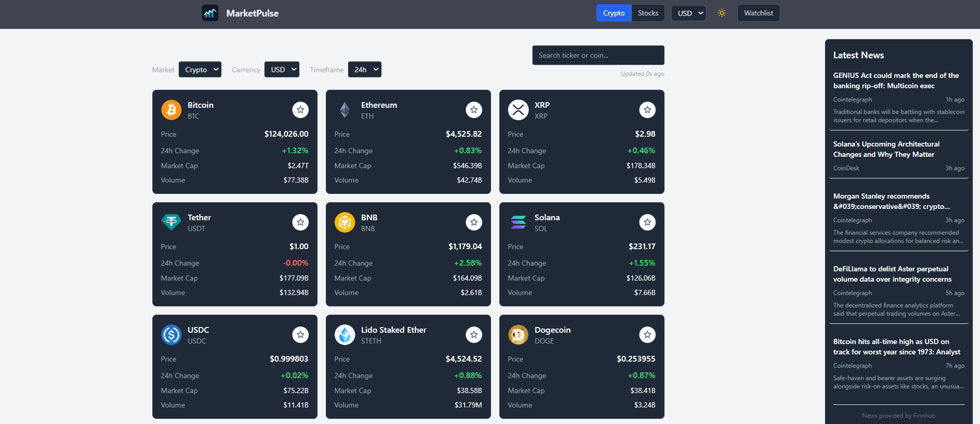Open the GENIUS Act news article
The width and height of the screenshot is (980, 424).
click(896, 80)
